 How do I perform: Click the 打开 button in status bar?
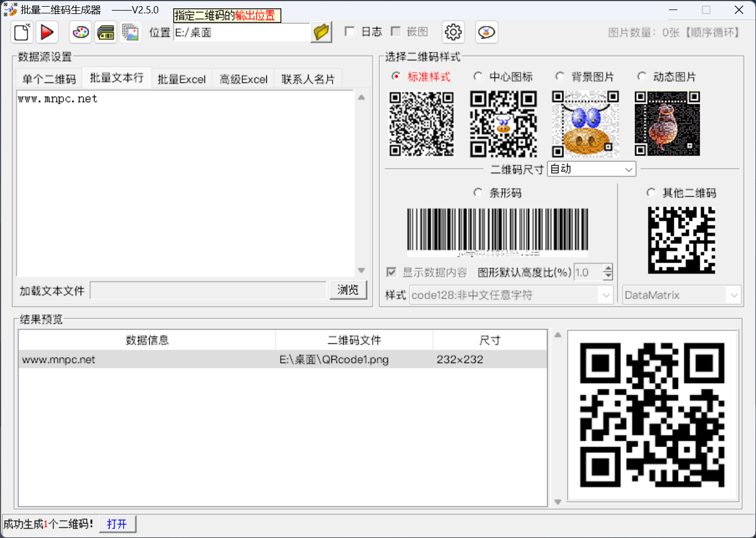click(117, 524)
